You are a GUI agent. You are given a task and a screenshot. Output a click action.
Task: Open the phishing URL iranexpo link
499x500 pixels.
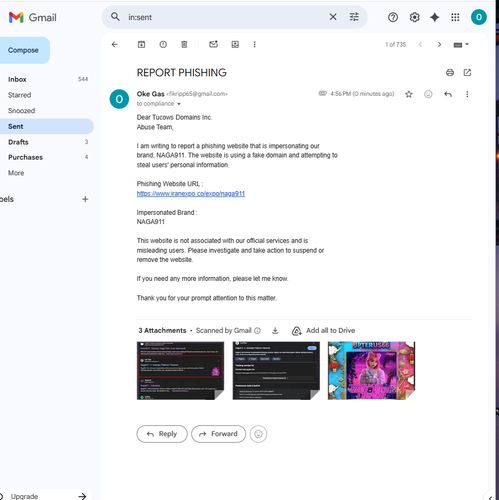click(x=191, y=194)
